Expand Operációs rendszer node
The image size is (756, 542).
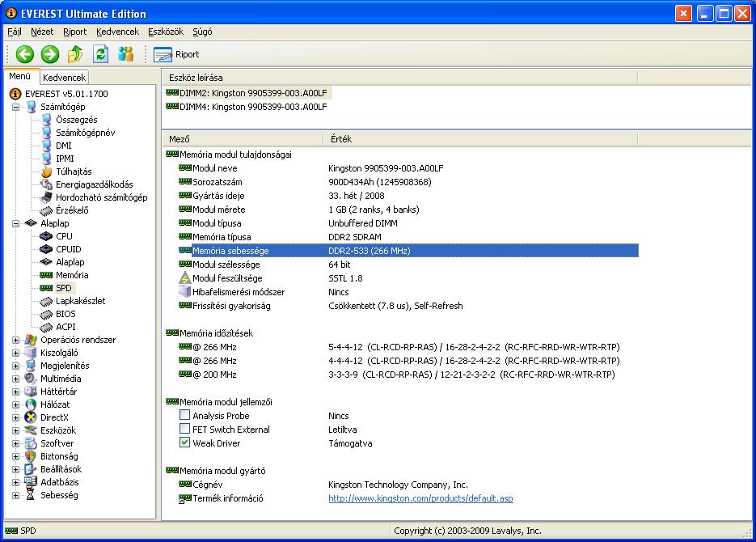(16, 341)
